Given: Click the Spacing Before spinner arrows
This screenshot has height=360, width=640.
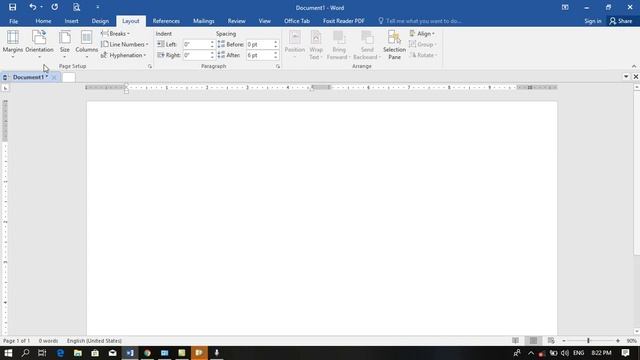Looking at the screenshot, I should (x=276, y=44).
